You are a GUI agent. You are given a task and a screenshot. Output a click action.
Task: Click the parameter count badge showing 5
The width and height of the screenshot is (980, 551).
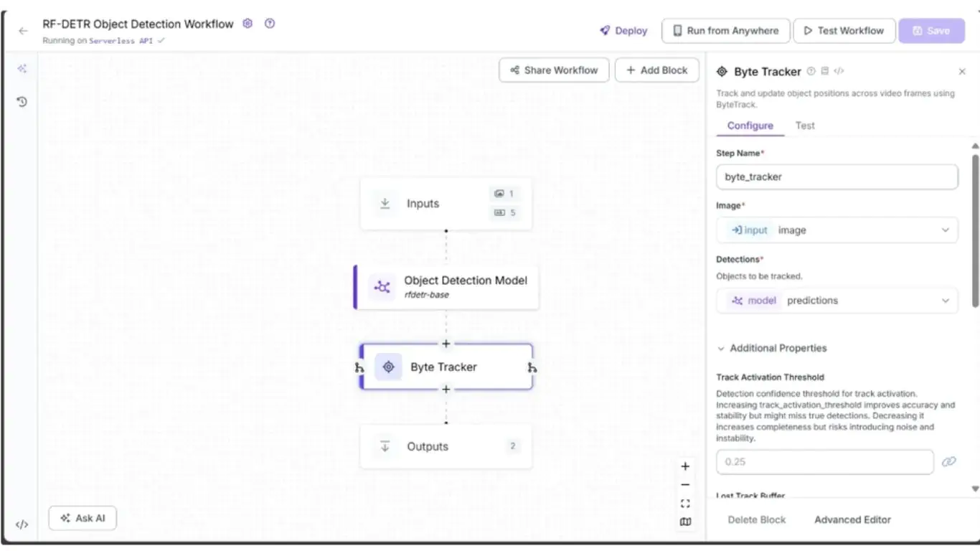pos(504,212)
